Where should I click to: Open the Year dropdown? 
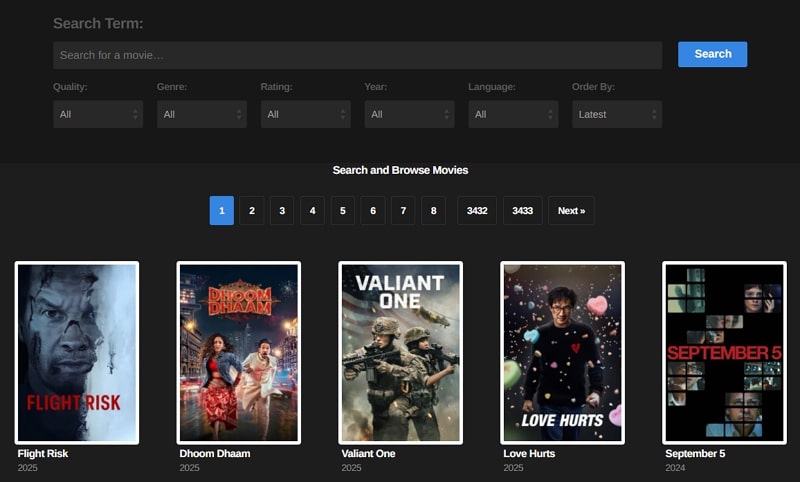(x=409, y=114)
